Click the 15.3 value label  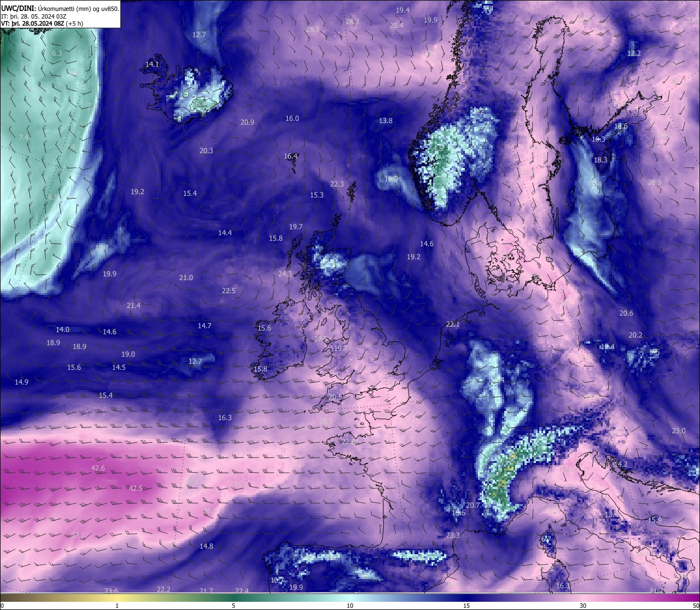[x=317, y=195]
